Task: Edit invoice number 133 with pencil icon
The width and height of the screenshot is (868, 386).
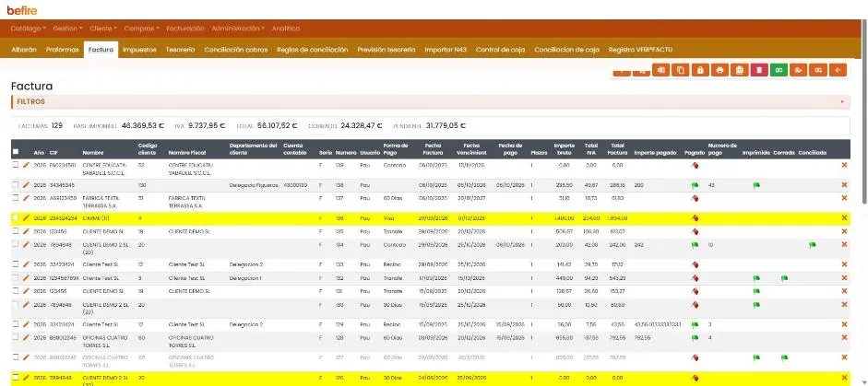Action: (x=26, y=264)
